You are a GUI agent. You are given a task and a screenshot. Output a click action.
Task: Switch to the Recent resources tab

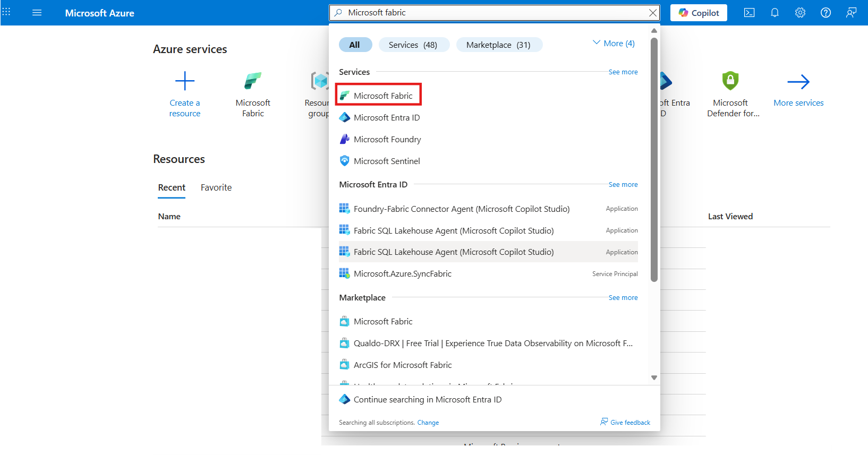[172, 188]
